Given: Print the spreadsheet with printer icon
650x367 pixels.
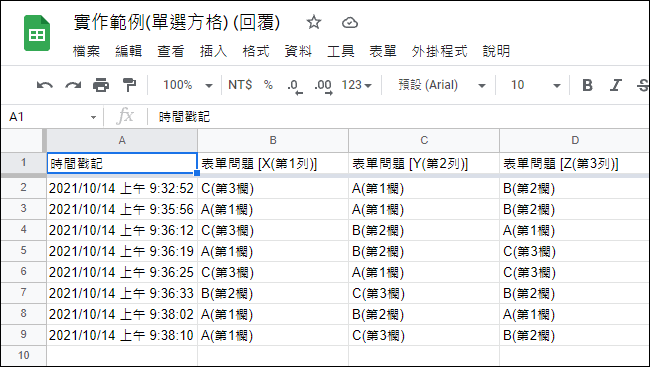Looking at the screenshot, I should [x=101, y=85].
